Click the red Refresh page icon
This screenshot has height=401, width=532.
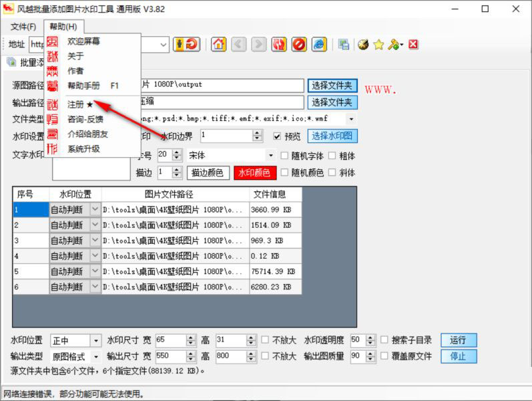click(x=279, y=45)
